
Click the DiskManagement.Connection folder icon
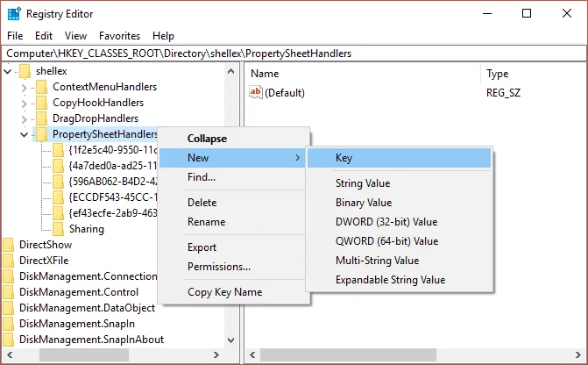(8, 276)
